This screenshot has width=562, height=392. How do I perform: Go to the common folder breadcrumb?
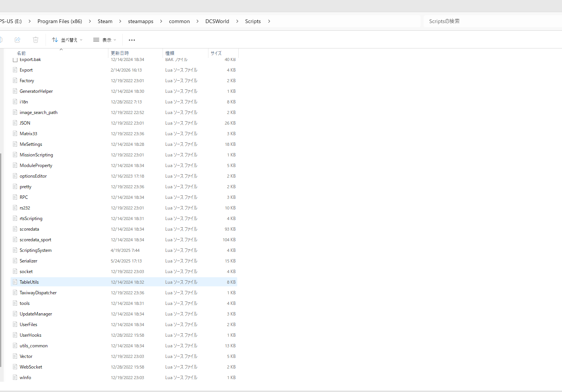click(x=179, y=21)
